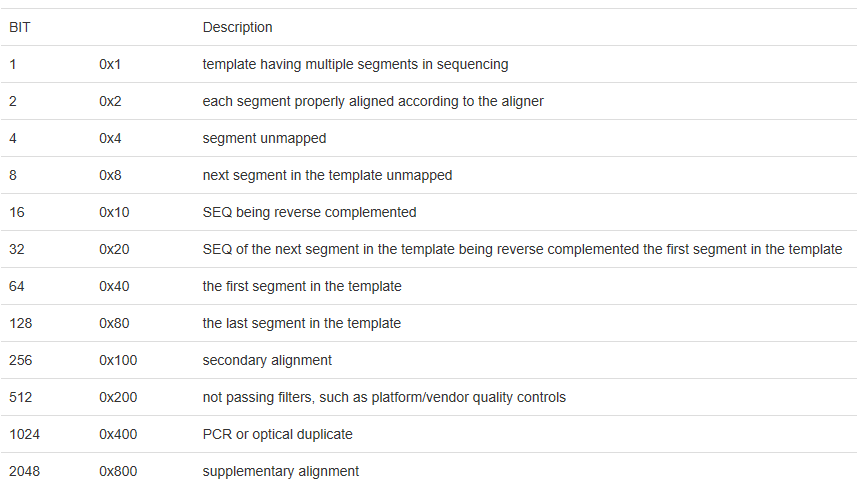Image resolution: width=857 pixels, height=496 pixels.
Task: Click 'PCR or optical duplicate' description
Action: [x=278, y=435]
